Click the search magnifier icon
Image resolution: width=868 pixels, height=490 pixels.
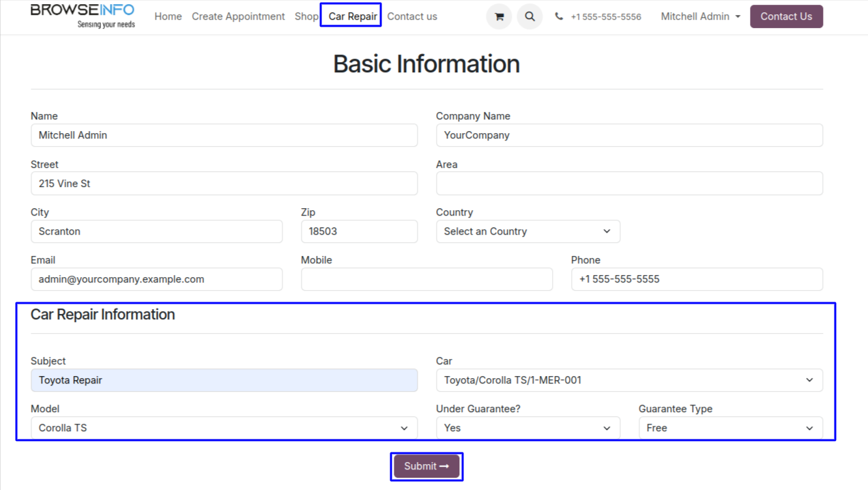pyautogui.click(x=530, y=17)
